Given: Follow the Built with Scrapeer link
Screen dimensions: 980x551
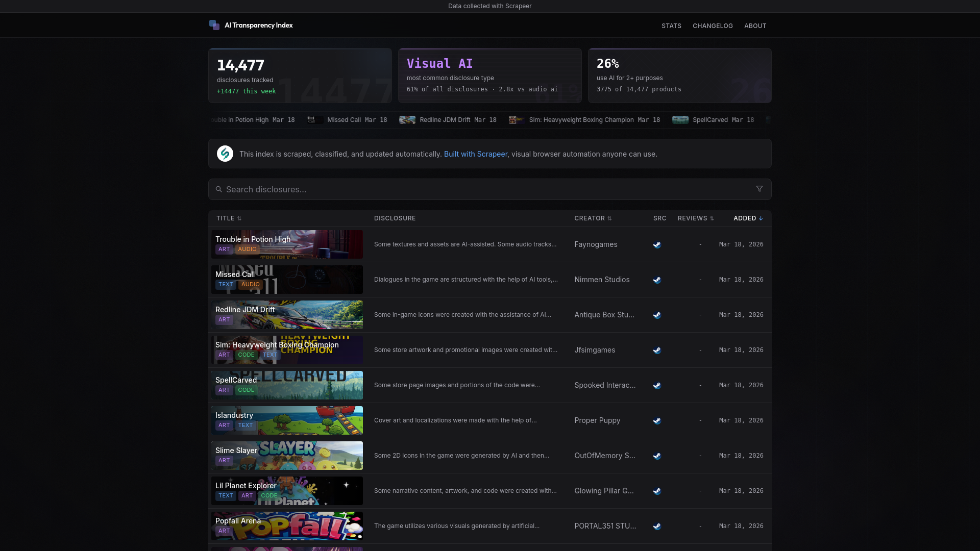Looking at the screenshot, I should coord(475,154).
